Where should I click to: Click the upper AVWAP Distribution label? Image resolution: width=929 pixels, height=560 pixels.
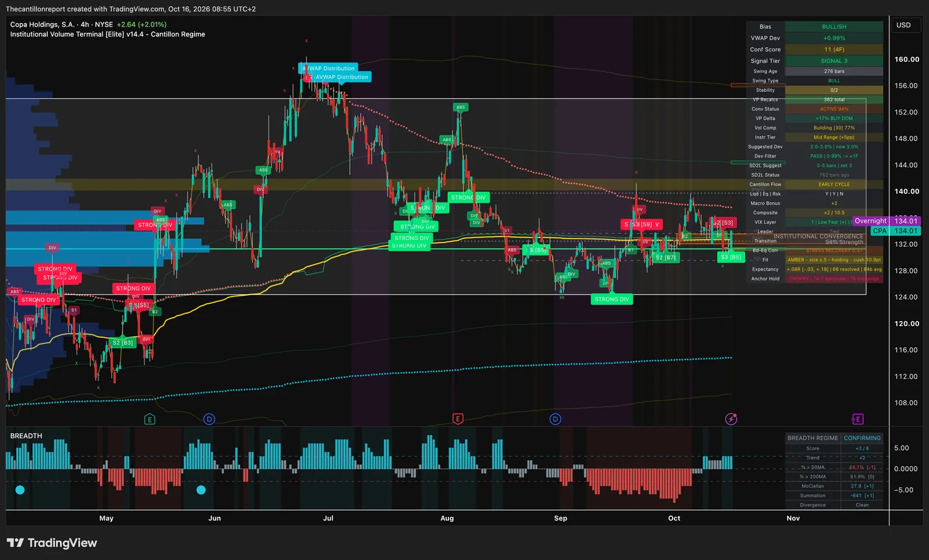328,68
